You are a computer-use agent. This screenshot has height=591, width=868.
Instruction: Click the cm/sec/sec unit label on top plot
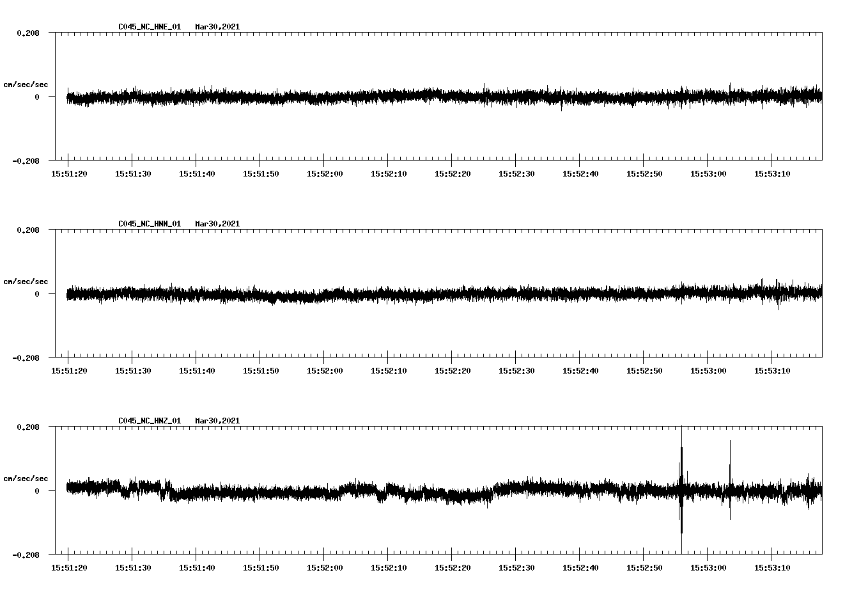coord(26,83)
